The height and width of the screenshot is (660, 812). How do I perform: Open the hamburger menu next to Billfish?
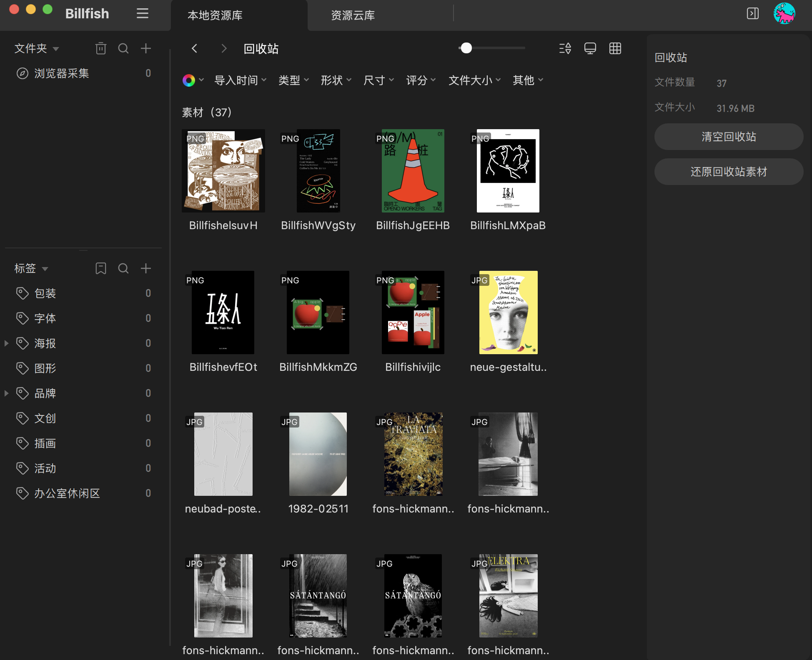coord(143,14)
